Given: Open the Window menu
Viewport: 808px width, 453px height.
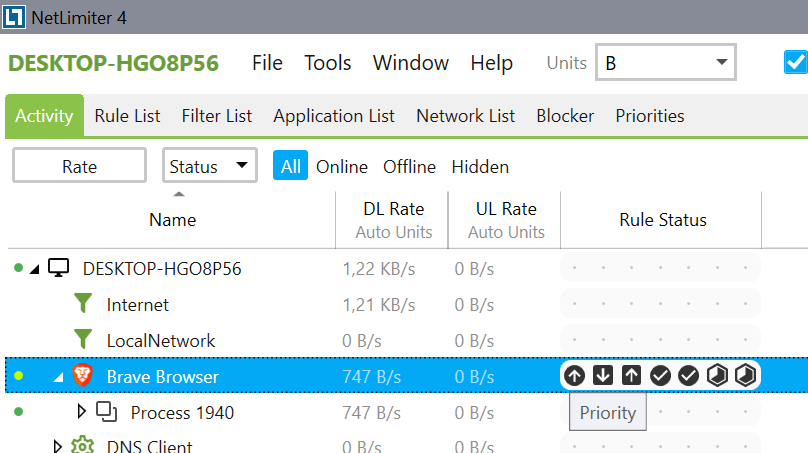Looking at the screenshot, I should point(411,63).
